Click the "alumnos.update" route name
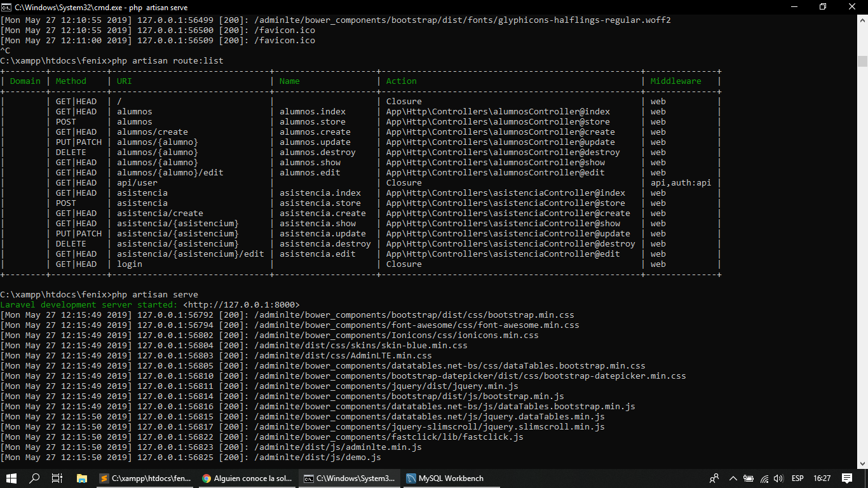 315,142
